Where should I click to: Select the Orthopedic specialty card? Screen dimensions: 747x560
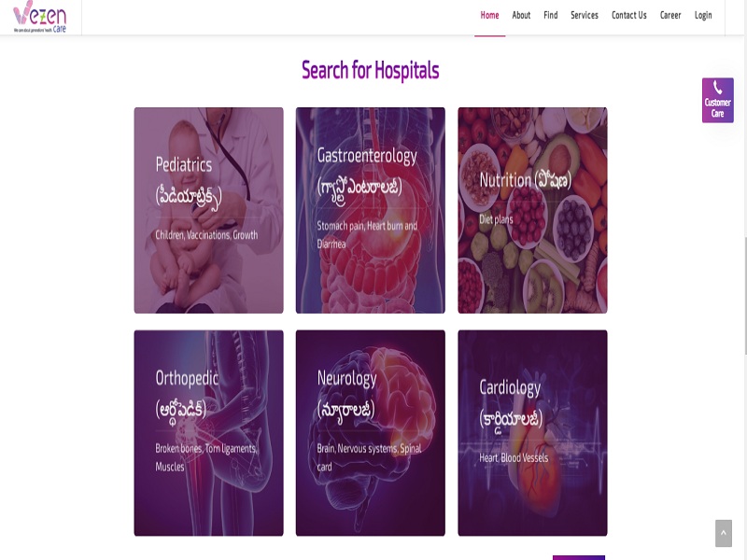(x=208, y=433)
